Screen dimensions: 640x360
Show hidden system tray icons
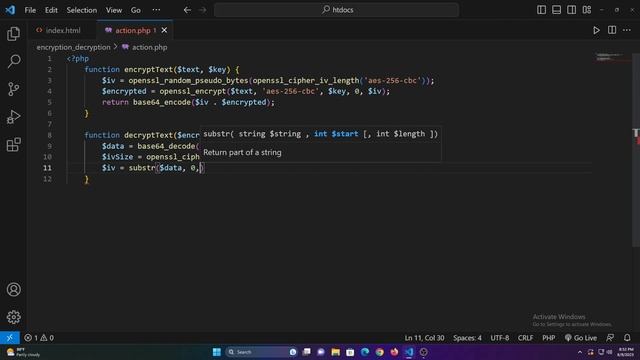pyautogui.click(x=580, y=352)
